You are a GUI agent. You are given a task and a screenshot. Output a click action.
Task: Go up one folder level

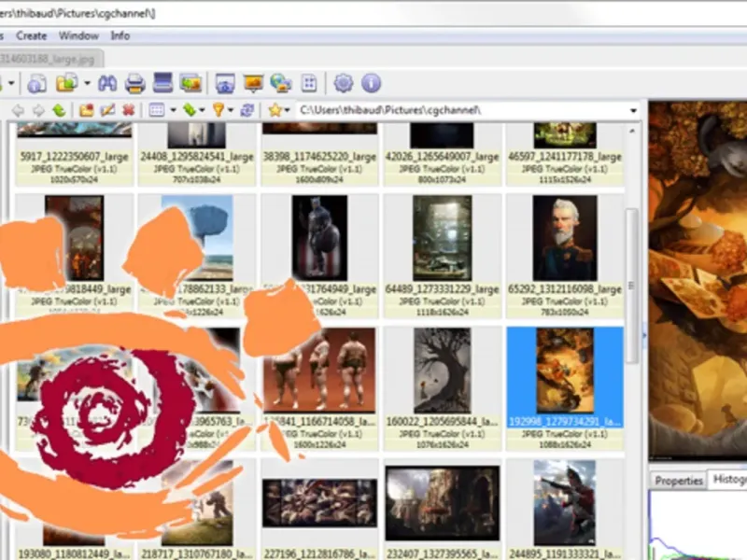pos(59,110)
